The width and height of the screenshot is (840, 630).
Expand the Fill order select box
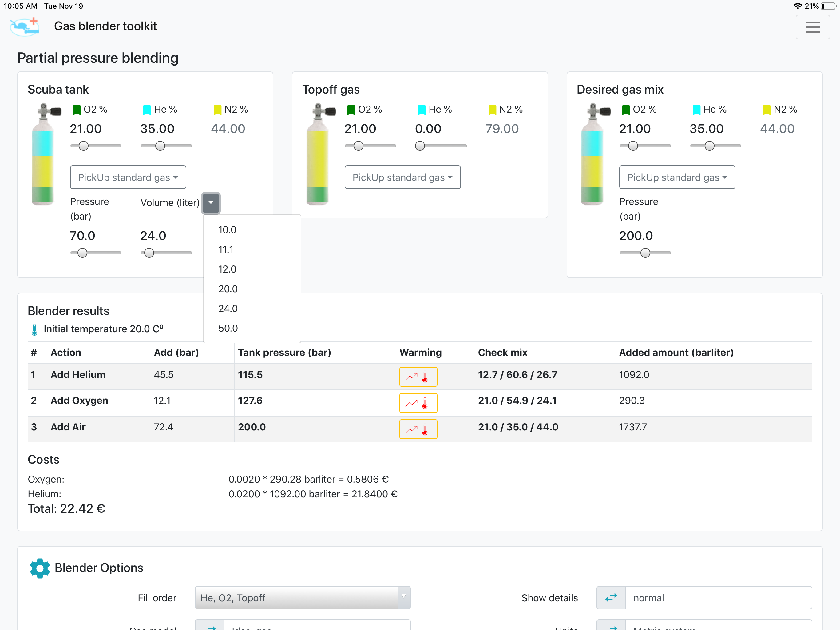[x=302, y=598]
